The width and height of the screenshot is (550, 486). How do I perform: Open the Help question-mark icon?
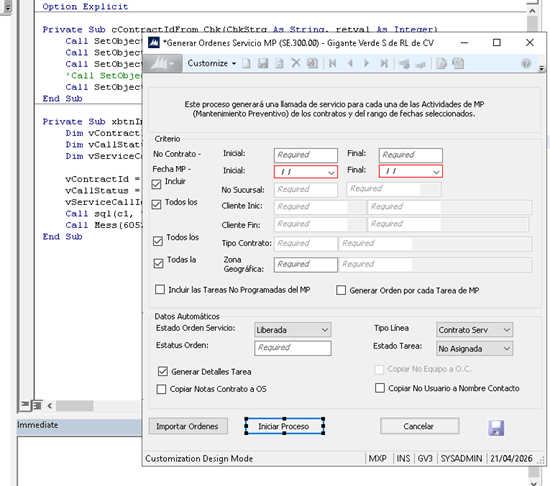coord(526,63)
